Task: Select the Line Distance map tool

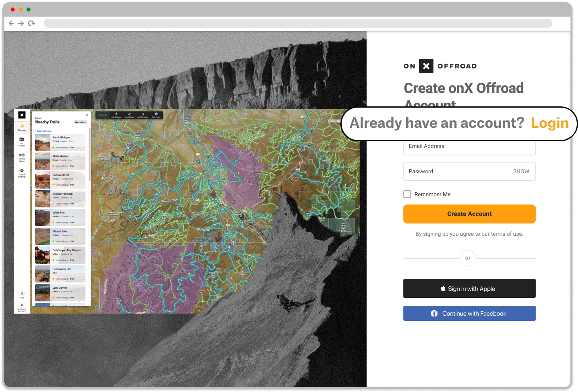Action: (x=116, y=115)
